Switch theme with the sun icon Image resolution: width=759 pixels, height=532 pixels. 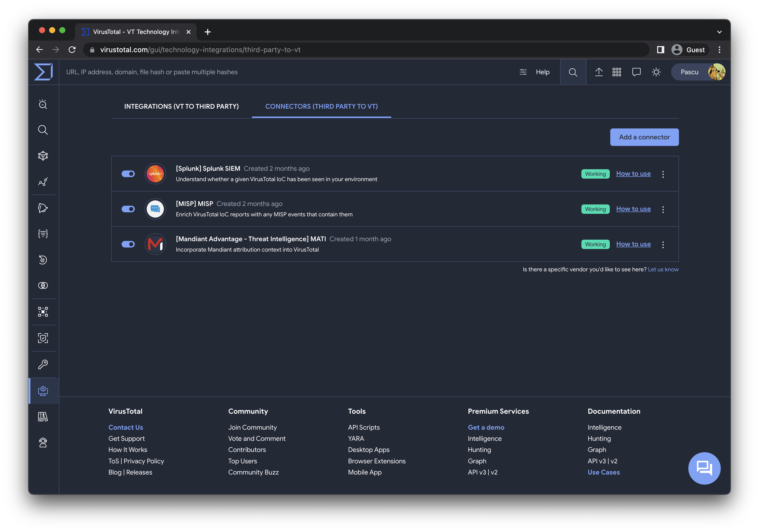pyautogui.click(x=656, y=72)
